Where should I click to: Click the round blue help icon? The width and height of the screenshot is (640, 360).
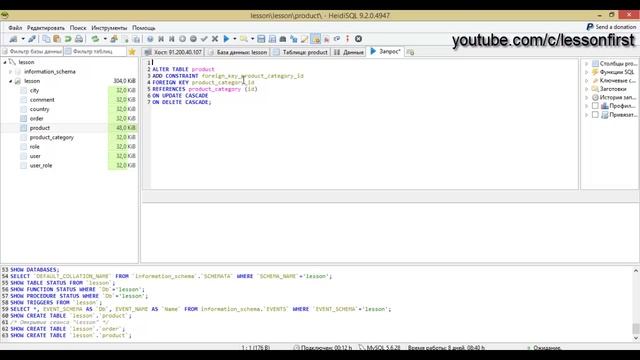tap(150, 39)
